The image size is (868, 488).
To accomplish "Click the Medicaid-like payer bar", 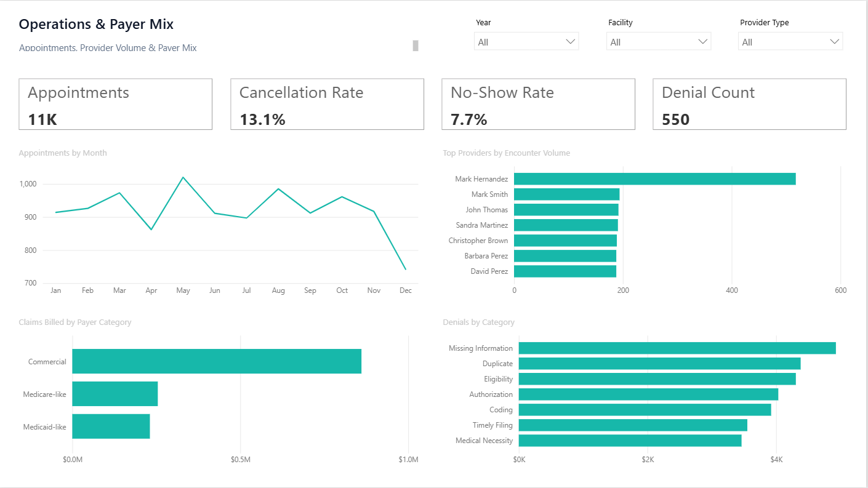I will (x=111, y=426).
